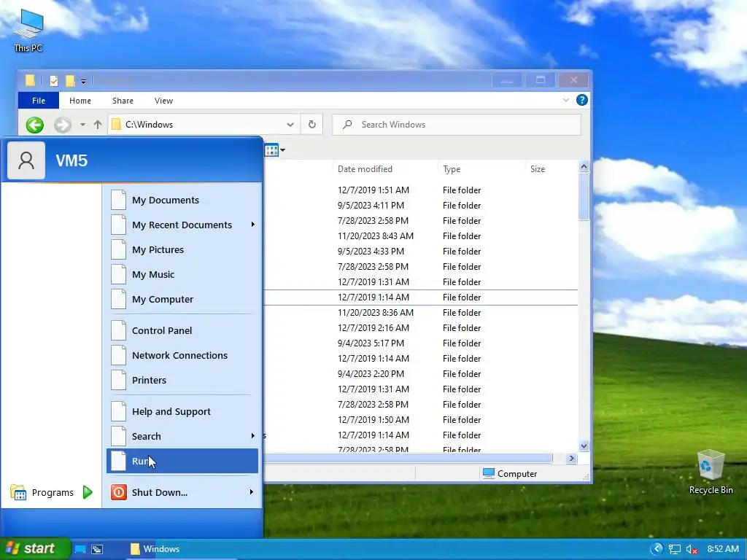Expand the ribbon with the chevron near help
Screen dimensions: 747x560
566,100
